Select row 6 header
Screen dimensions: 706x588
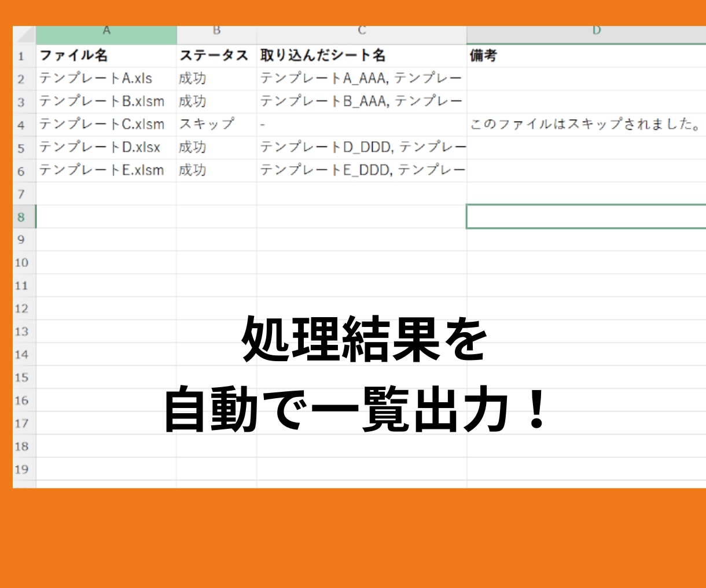(24, 171)
